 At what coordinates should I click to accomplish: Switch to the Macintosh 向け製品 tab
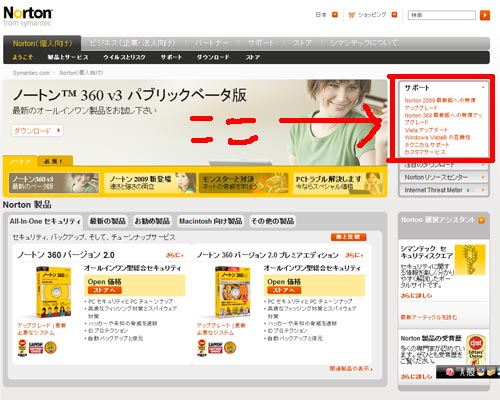click(x=211, y=221)
